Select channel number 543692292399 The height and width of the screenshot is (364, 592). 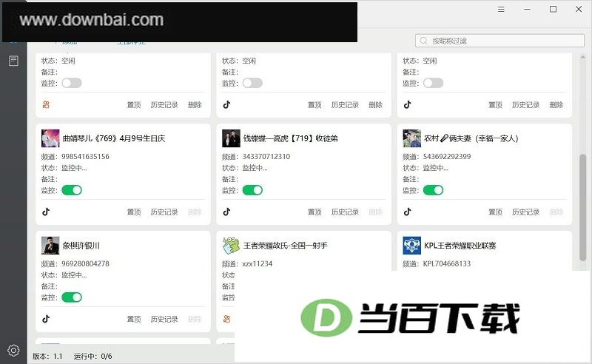pos(447,156)
